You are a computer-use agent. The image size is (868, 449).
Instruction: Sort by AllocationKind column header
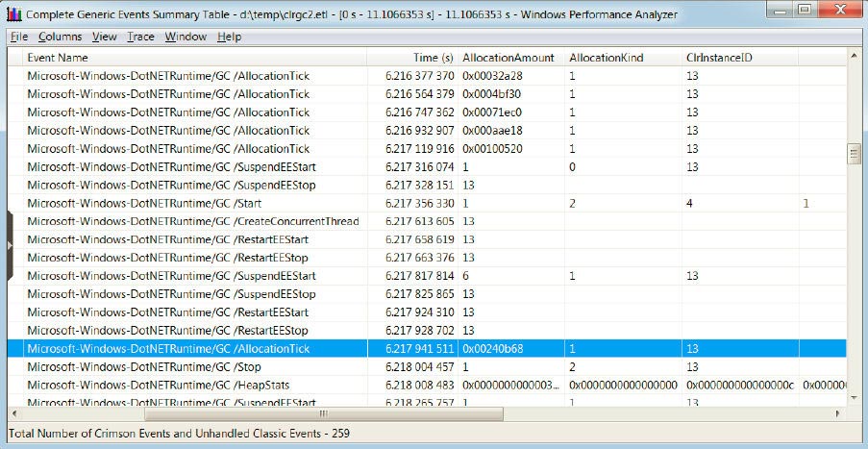click(x=624, y=58)
